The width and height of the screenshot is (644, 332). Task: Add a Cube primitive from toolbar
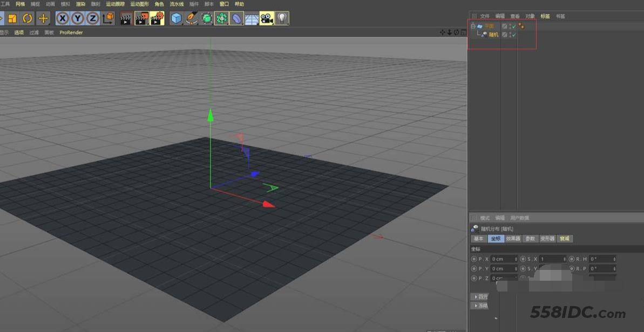pos(176,18)
